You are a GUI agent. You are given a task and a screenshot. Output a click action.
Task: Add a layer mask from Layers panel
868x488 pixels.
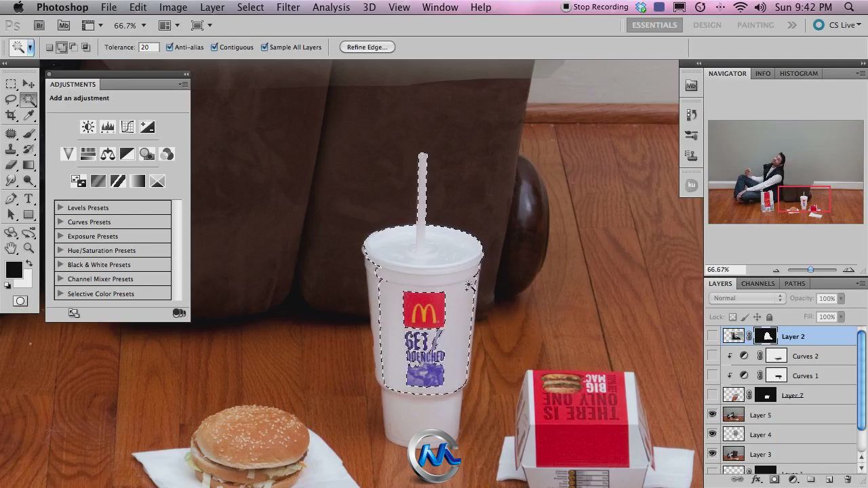[x=774, y=480]
